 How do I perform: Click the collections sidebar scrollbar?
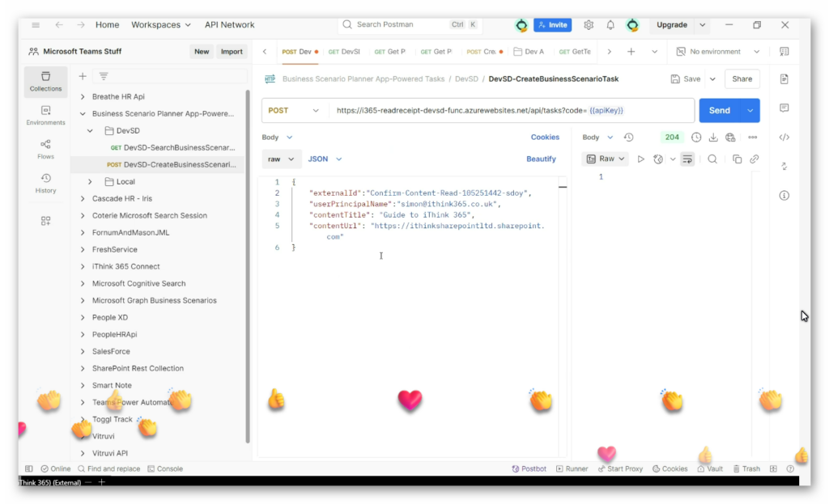[248, 266]
